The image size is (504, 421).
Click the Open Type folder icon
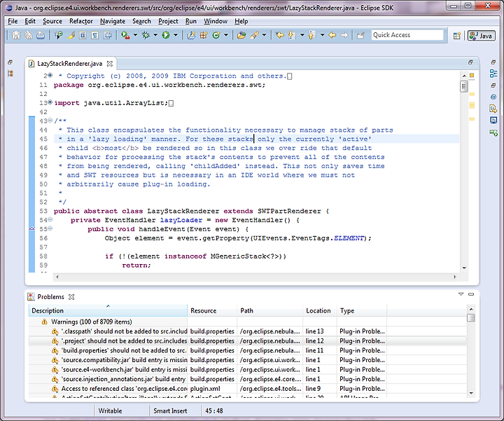[241, 35]
